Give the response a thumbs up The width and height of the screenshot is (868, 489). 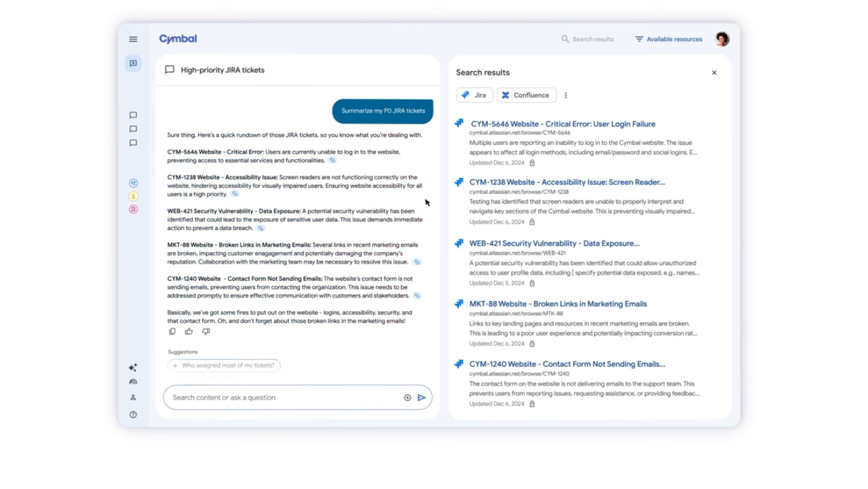(189, 331)
